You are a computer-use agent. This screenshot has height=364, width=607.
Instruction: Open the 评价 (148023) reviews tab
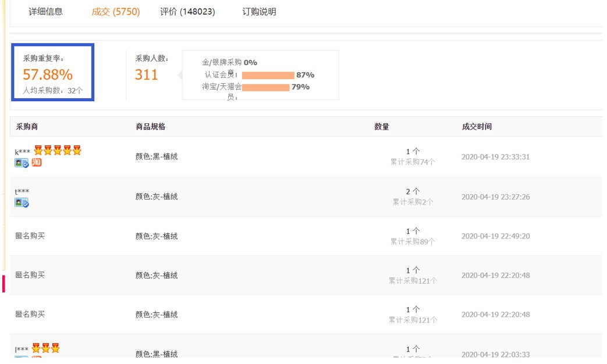[x=187, y=12]
